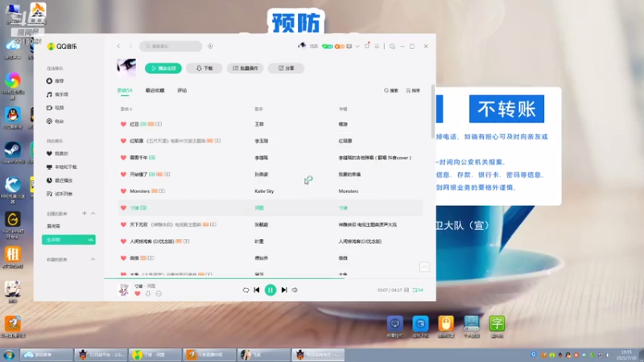The image size is (644, 362).
Task: Open volume control speaker icon
Action: click(x=295, y=290)
